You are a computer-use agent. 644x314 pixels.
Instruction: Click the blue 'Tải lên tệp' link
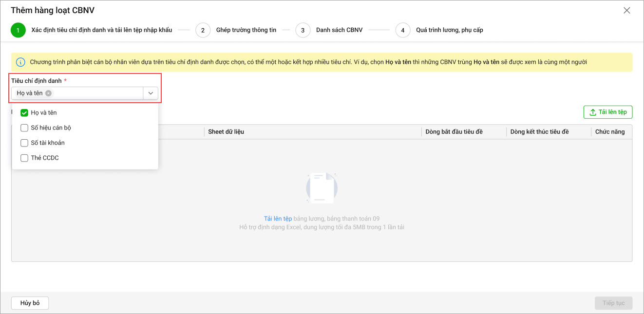(278, 219)
